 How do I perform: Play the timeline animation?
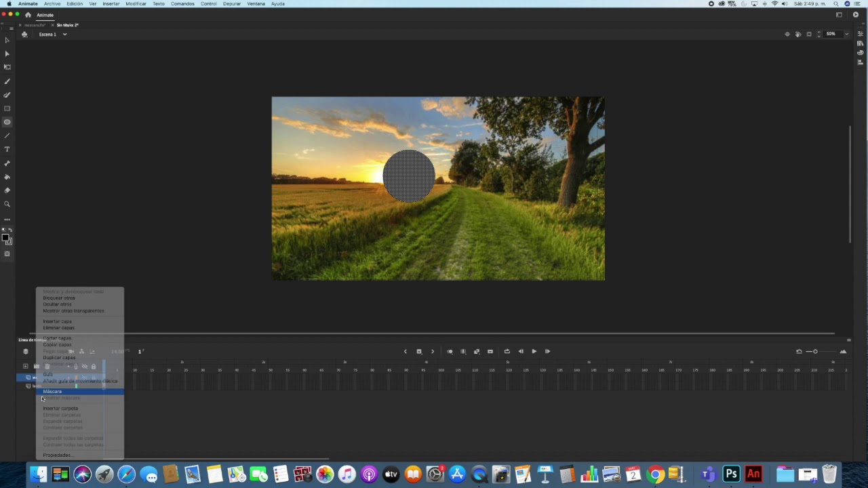[534, 351]
